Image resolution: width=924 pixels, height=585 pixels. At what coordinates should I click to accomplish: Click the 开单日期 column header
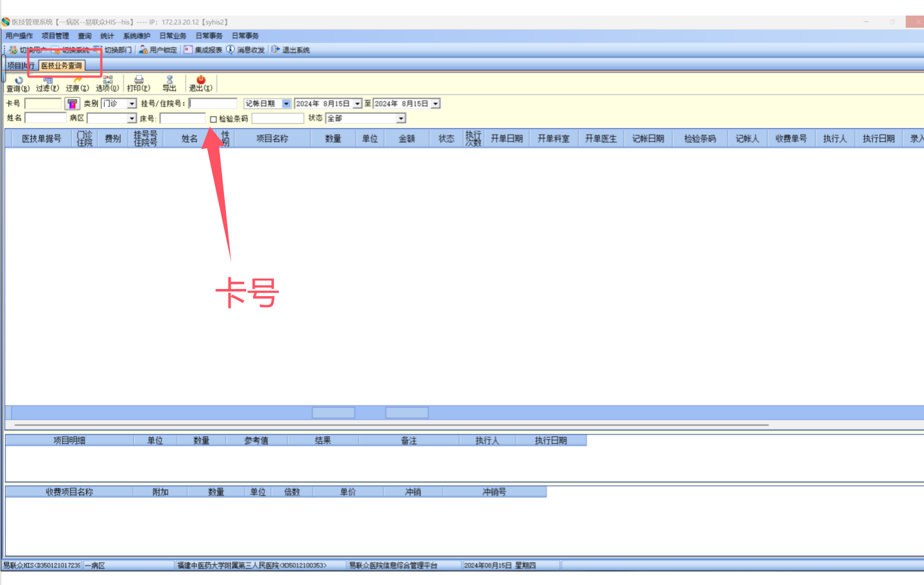pos(506,139)
